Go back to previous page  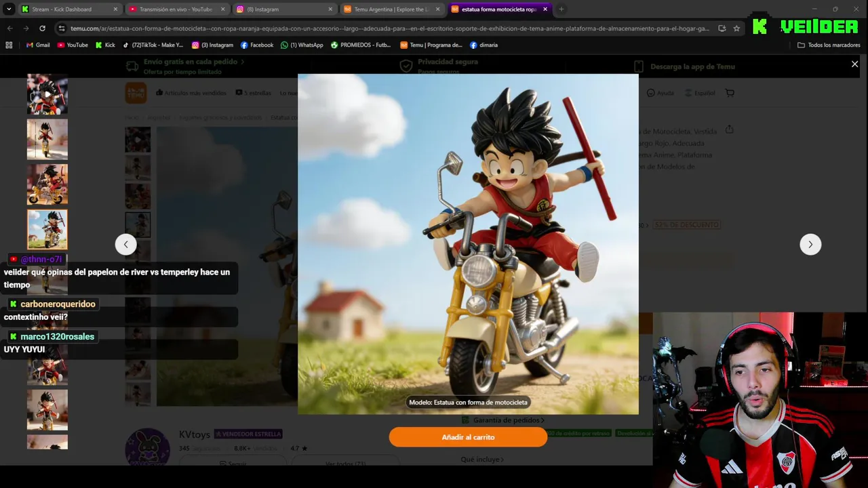tap(9, 28)
